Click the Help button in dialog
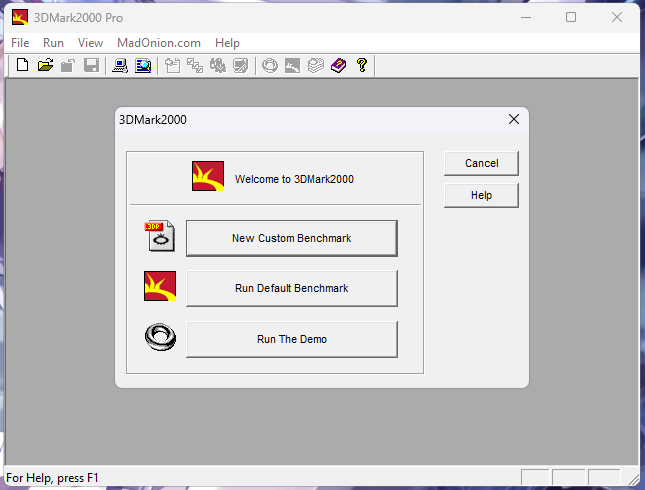The height and width of the screenshot is (490, 645). pyautogui.click(x=481, y=195)
